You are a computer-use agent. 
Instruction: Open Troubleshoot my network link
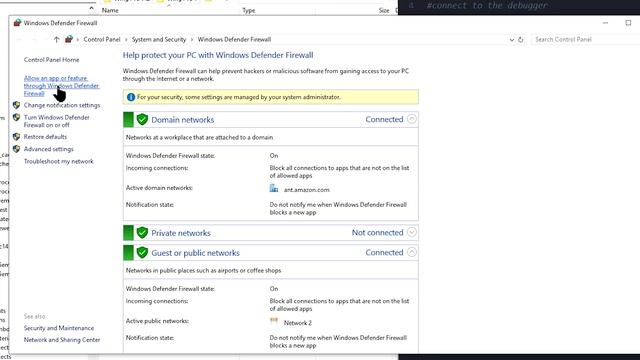pyautogui.click(x=58, y=161)
